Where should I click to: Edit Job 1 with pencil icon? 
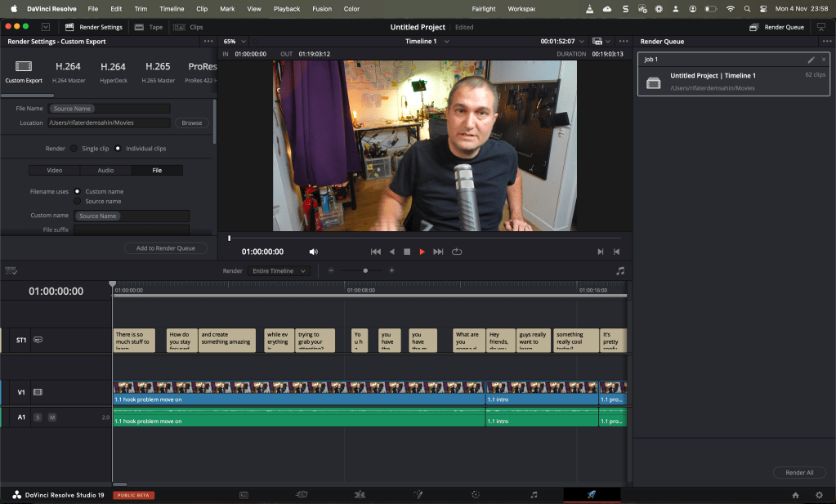pyautogui.click(x=811, y=60)
